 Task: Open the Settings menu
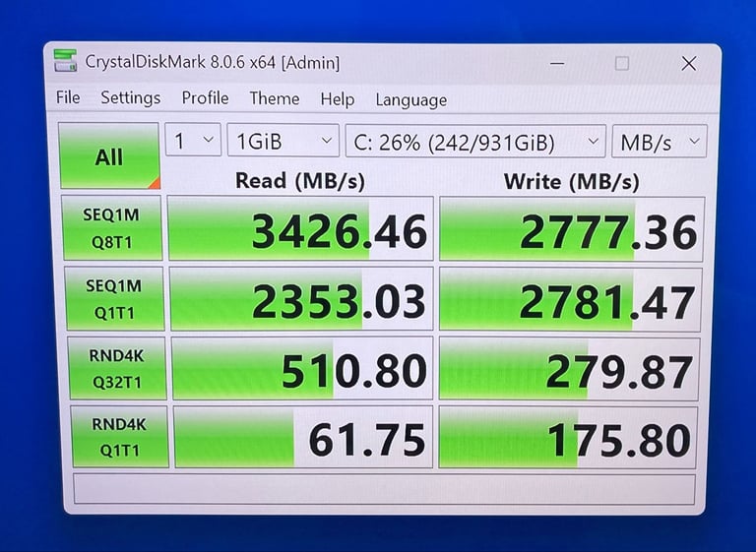coord(131,98)
